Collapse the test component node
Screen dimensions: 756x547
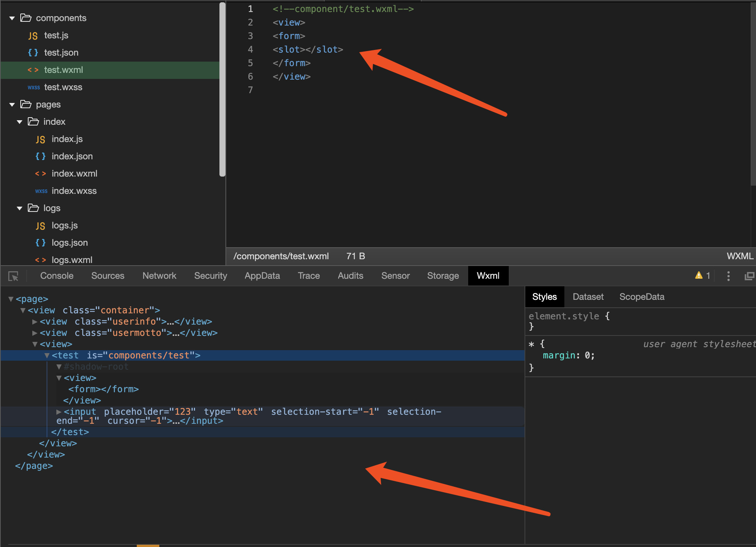click(x=47, y=355)
